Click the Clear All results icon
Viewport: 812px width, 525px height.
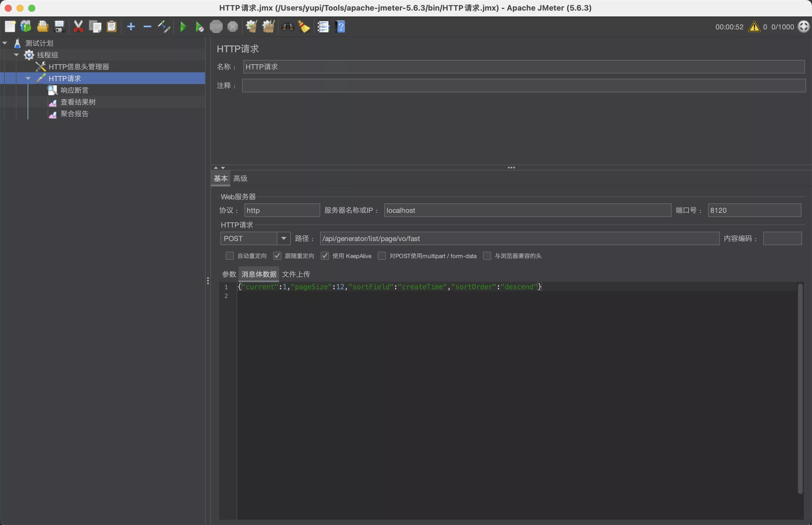(x=269, y=26)
